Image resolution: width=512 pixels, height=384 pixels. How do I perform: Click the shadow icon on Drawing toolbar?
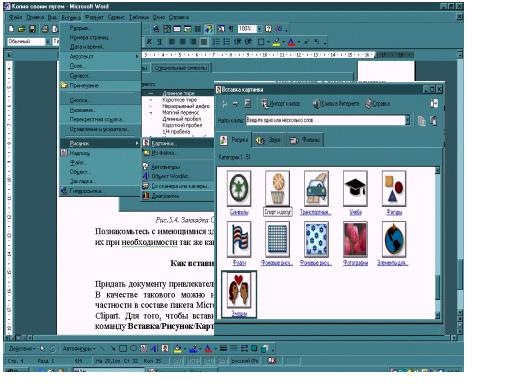[x=254, y=349]
